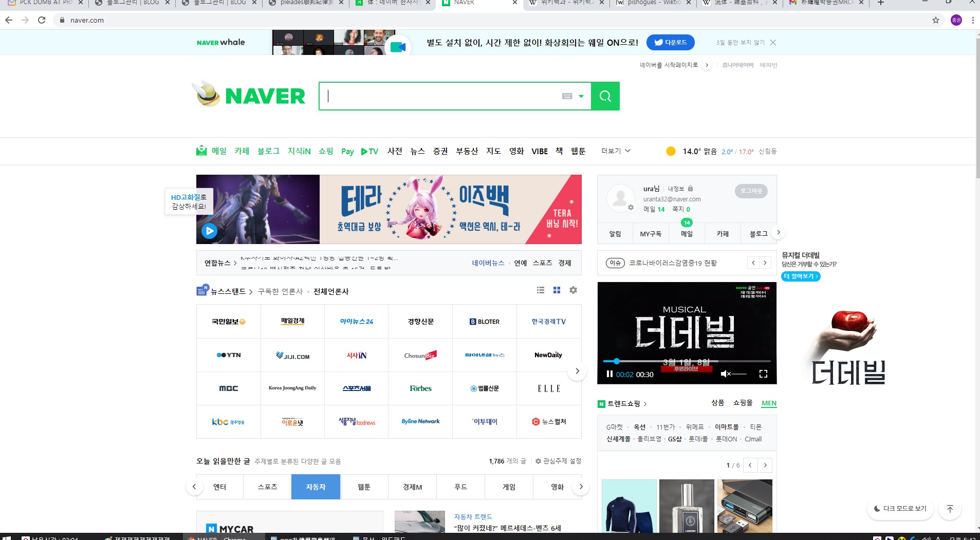The height and width of the screenshot is (540, 980).
Task: Open the 카페 service link
Action: tap(242, 151)
